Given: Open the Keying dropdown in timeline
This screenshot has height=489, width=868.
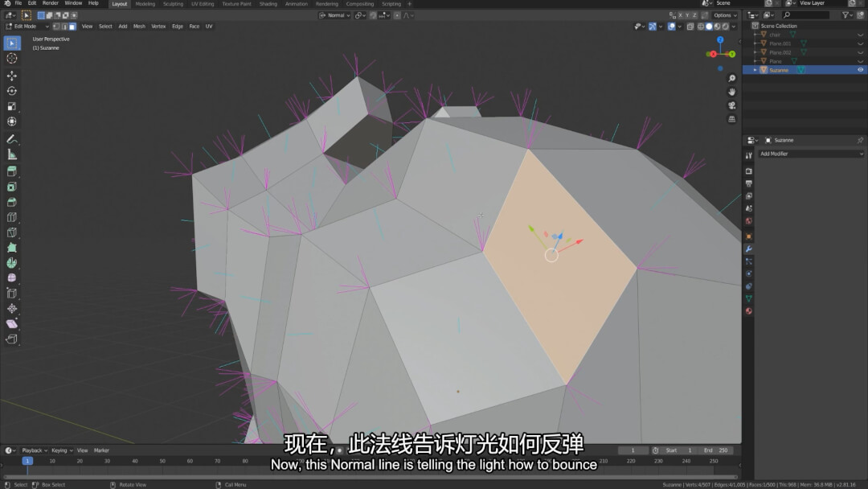Looking at the screenshot, I should pos(62,450).
